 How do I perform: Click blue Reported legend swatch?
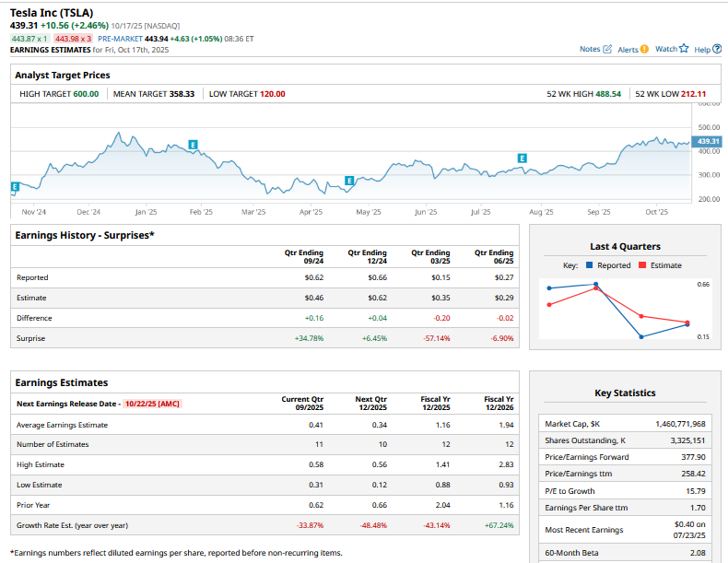tap(589, 265)
